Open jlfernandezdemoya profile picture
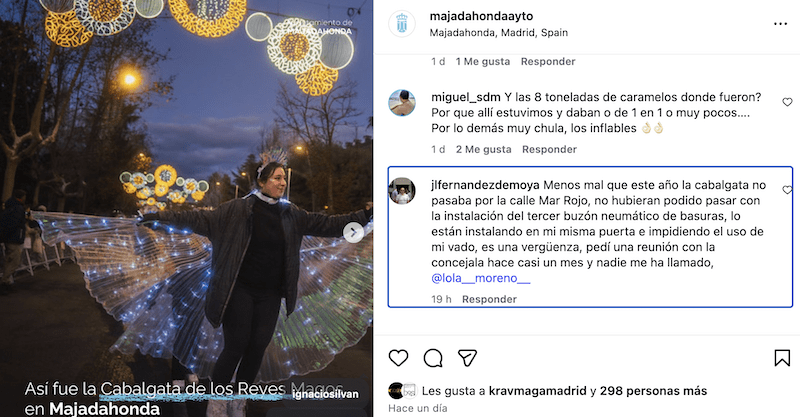This screenshot has height=417, width=800. tap(402, 191)
